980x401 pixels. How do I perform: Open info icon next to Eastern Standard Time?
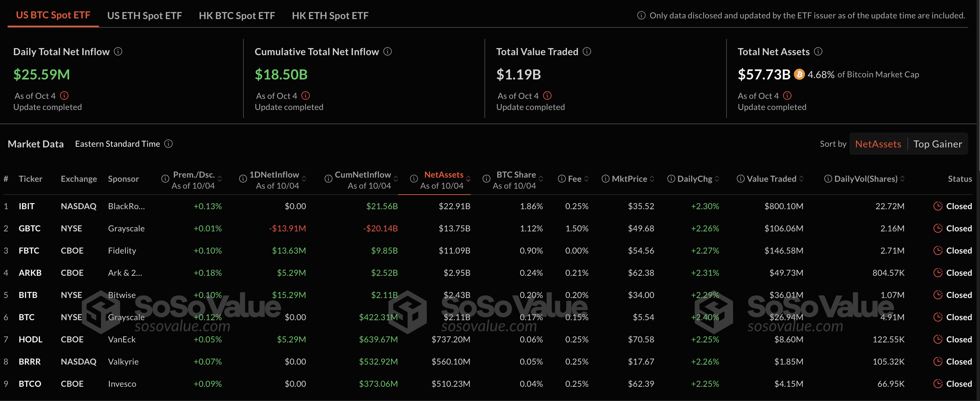pyautogui.click(x=168, y=144)
